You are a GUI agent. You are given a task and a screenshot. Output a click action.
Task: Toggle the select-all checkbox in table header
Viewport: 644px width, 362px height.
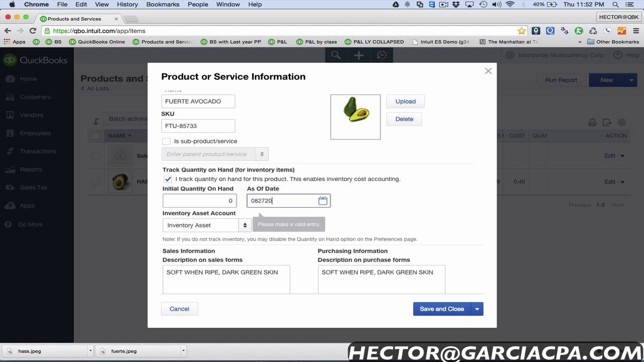(96, 136)
